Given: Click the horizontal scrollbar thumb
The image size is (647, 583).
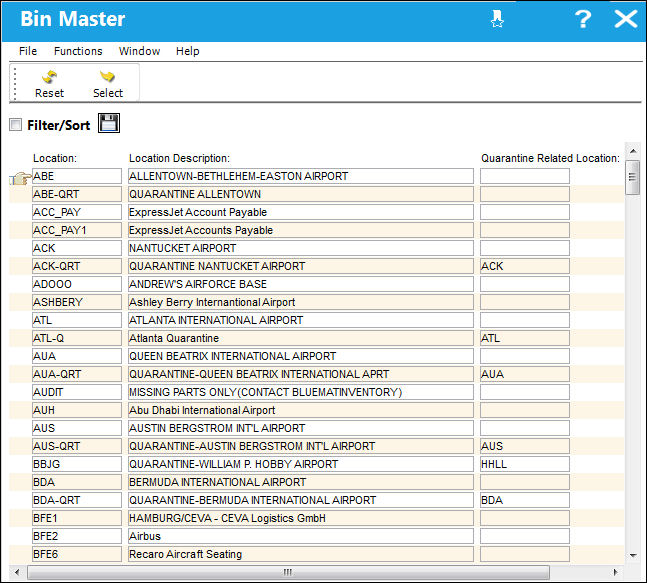Looking at the screenshot, I should (x=288, y=572).
